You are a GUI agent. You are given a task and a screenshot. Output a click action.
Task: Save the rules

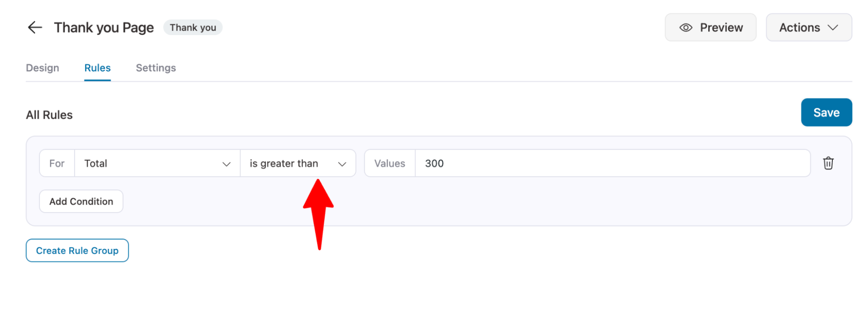click(826, 112)
